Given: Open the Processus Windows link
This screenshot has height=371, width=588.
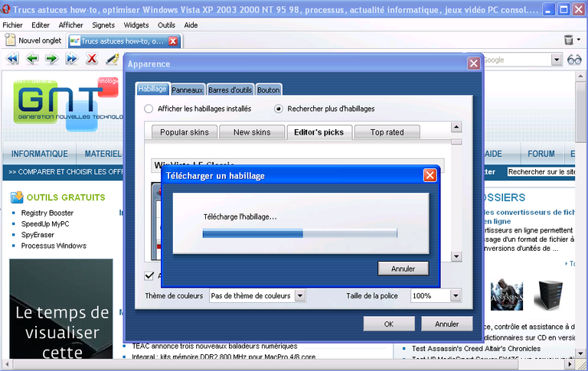Looking at the screenshot, I should tap(54, 246).
